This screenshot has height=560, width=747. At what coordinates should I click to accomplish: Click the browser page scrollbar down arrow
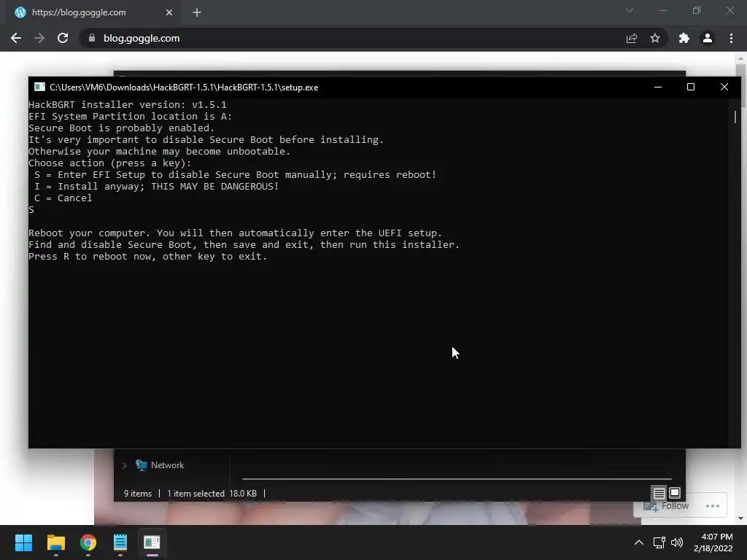741,518
